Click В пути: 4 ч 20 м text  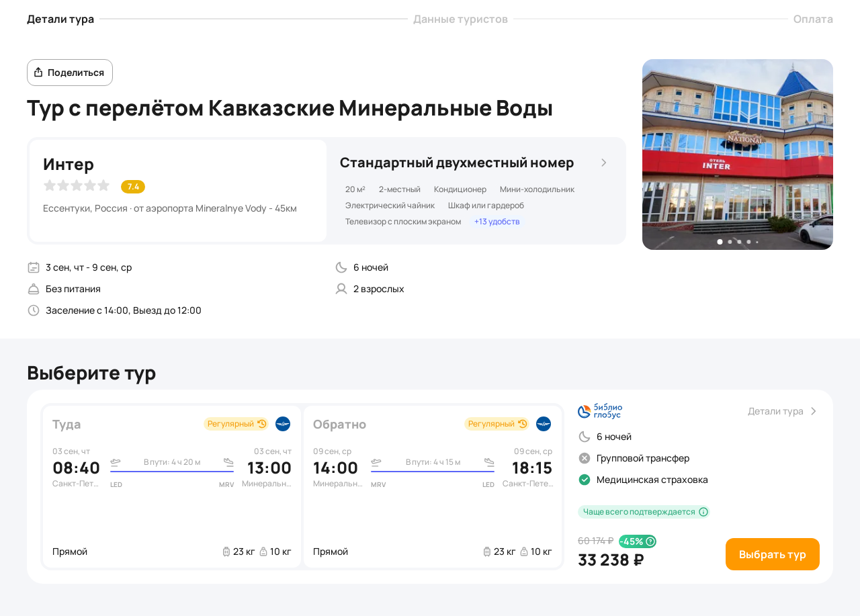coord(172,462)
